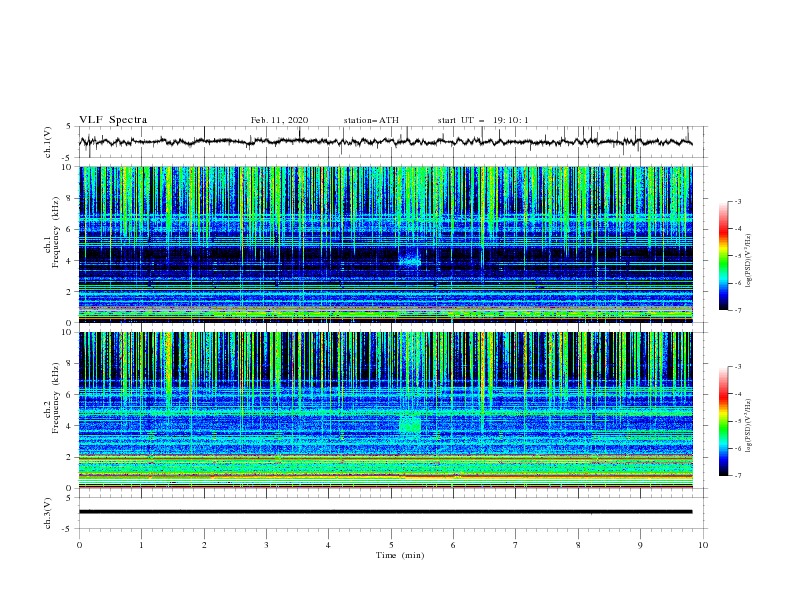Click the "-5" tick on ch.1 color bar
Screen dimensions: 792x612
738,256
